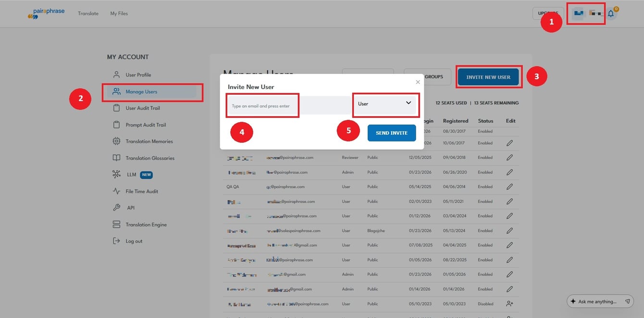Log out of the account
The height and width of the screenshot is (318, 644).
point(134,242)
